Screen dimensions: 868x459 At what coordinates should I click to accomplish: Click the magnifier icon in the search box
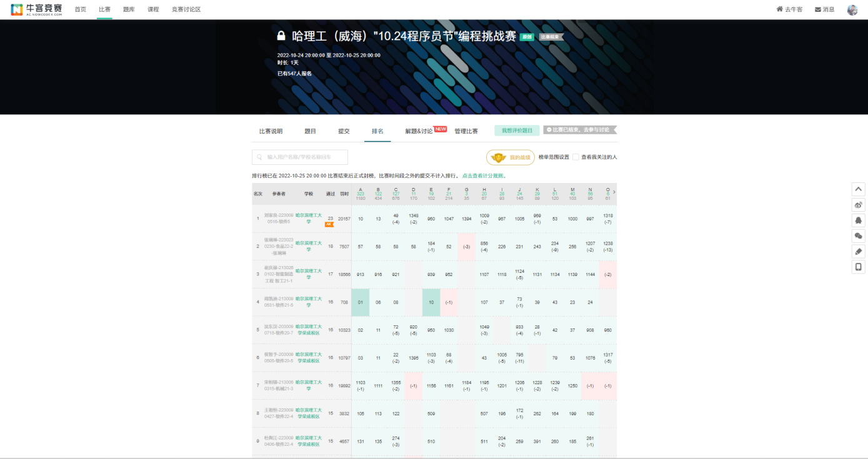pos(259,157)
